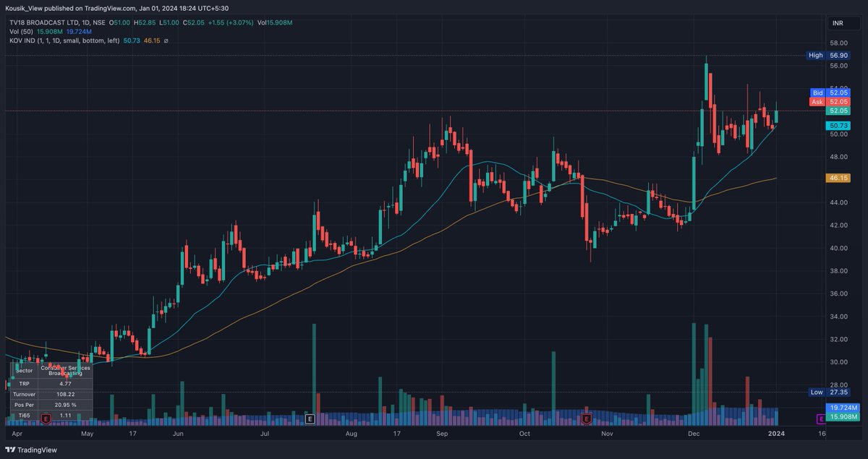Click the 'Nov' label on time axis
Viewport: 868px width, 459px height.
(x=608, y=433)
